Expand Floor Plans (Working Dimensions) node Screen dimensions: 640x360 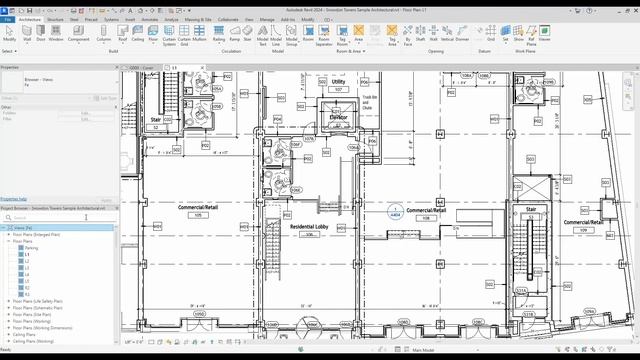(x=9, y=328)
